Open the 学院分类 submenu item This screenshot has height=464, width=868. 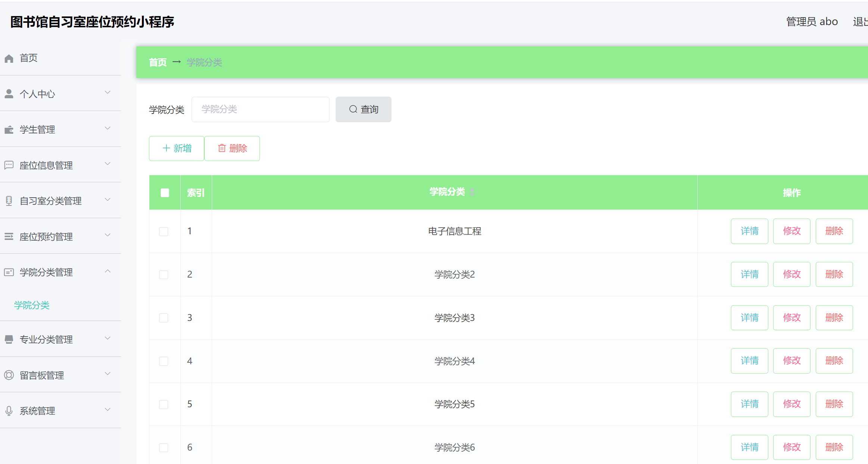[x=32, y=305]
